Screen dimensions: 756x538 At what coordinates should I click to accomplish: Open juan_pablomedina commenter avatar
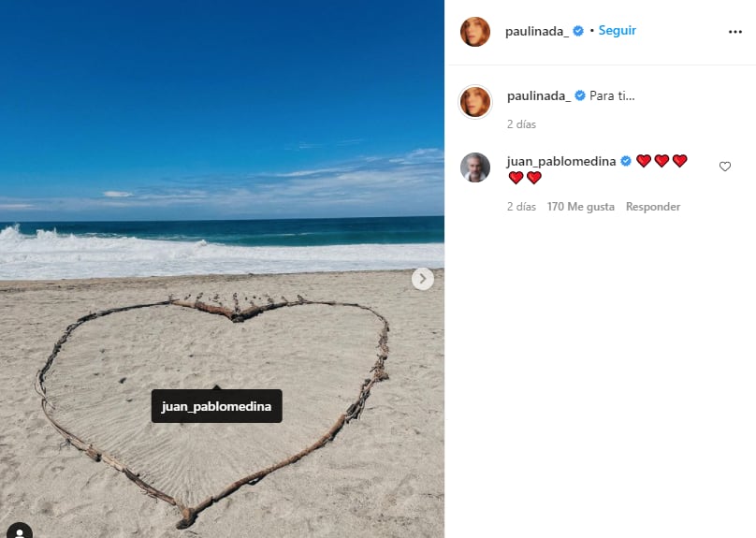coord(475,167)
